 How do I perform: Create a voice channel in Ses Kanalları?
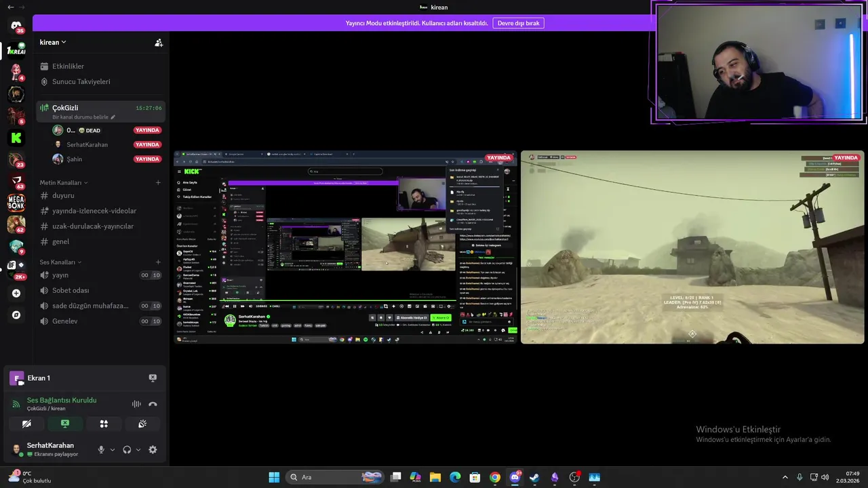pos(158,262)
